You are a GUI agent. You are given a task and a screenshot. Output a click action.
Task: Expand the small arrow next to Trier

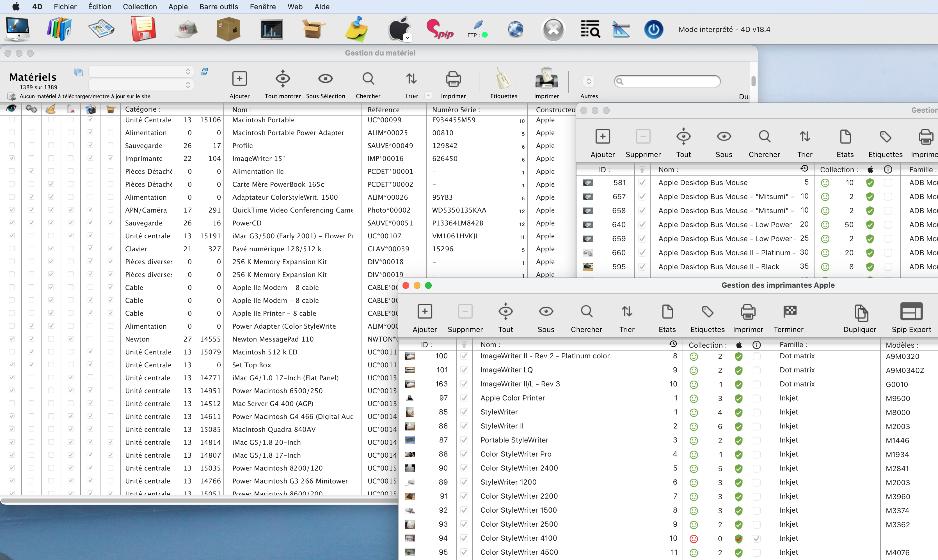(x=428, y=95)
